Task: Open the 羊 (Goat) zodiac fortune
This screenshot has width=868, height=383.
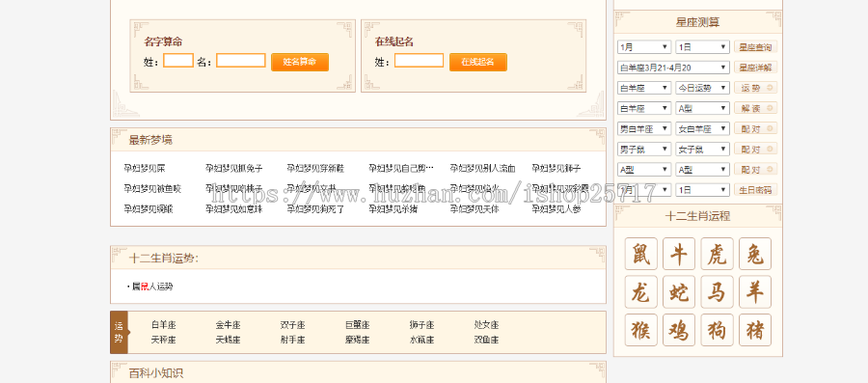Action: 755,292
